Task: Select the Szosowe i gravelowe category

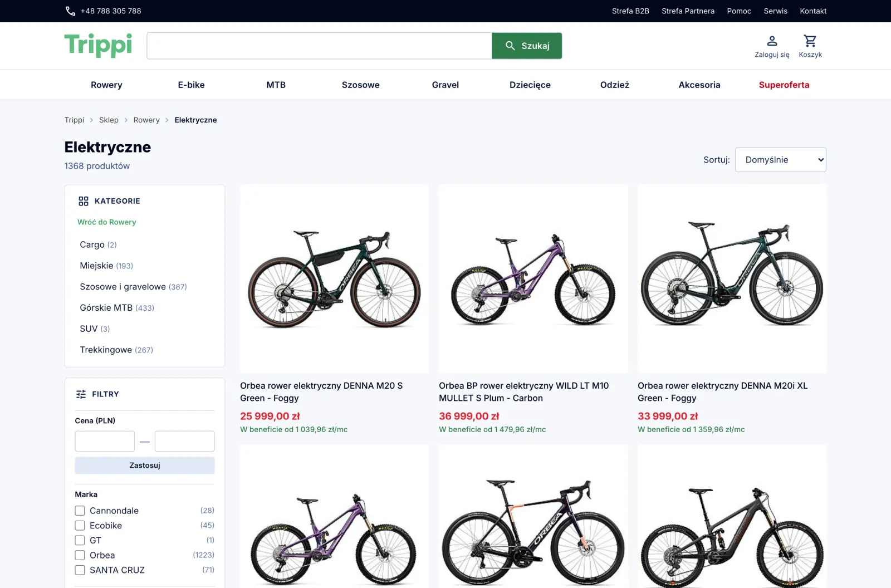Action: [x=133, y=287]
